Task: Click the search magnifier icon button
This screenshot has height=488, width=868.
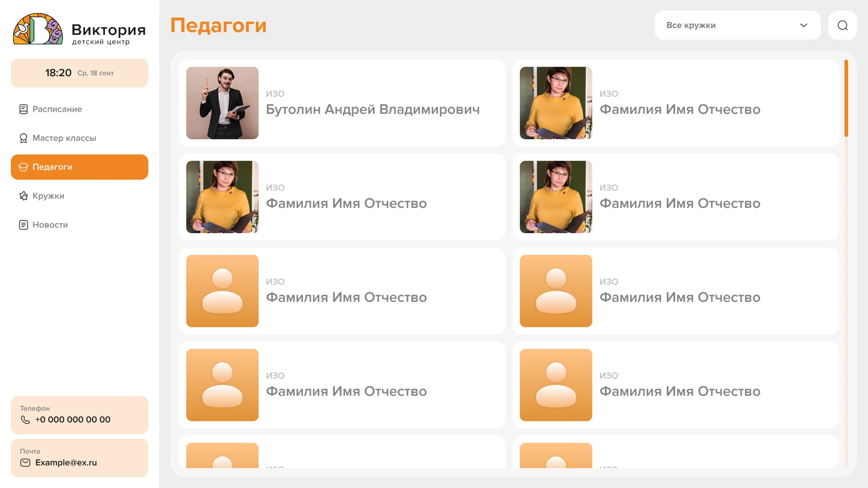Action: (x=843, y=25)
